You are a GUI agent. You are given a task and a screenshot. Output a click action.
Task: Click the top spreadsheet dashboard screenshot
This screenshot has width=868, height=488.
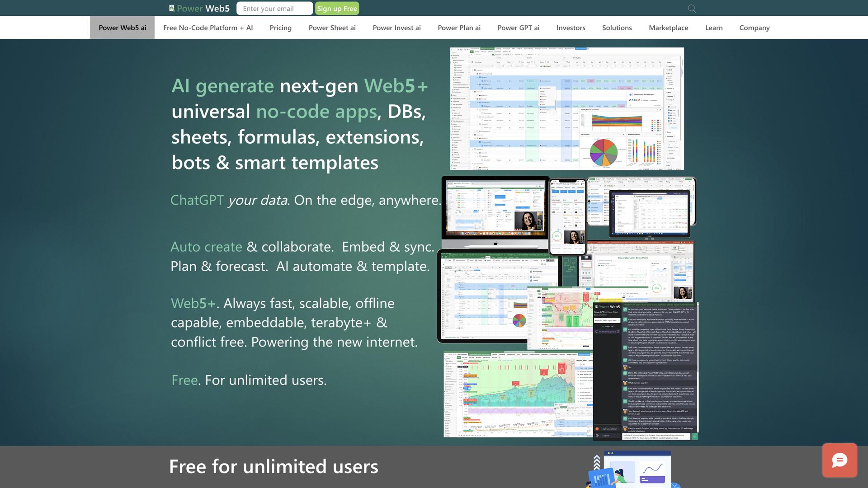click(x=567, y=108)
